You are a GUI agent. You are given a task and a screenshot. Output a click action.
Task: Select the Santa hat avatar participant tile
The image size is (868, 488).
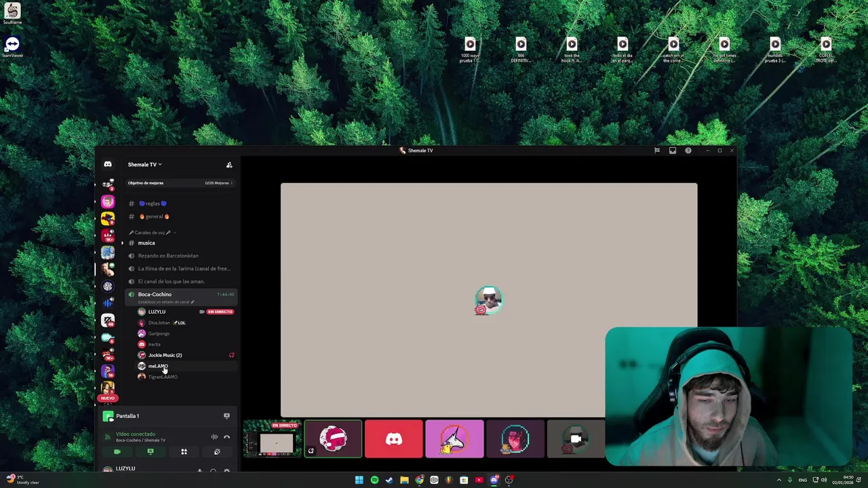coord(333,439)
